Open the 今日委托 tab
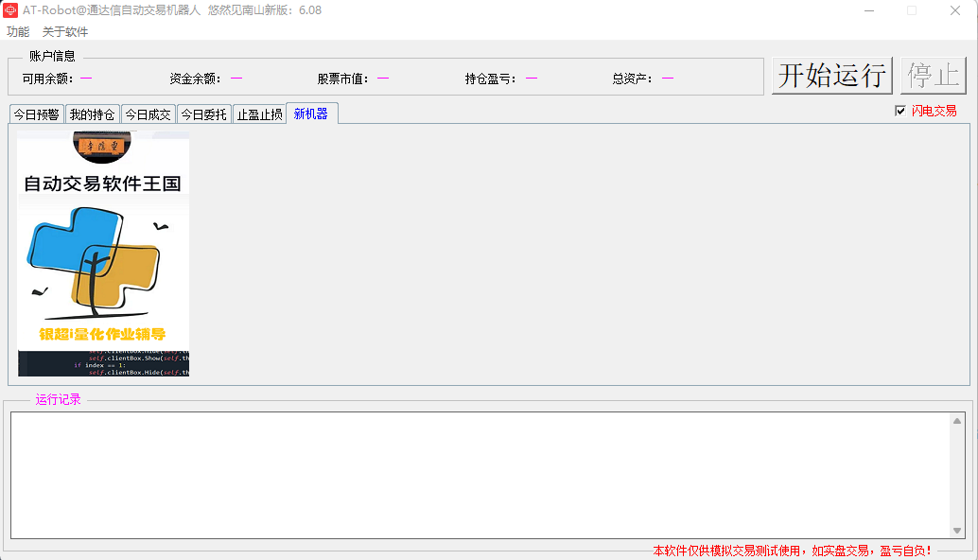The height and width of the screenshot is (560, 978). click(x=204, y=114)
